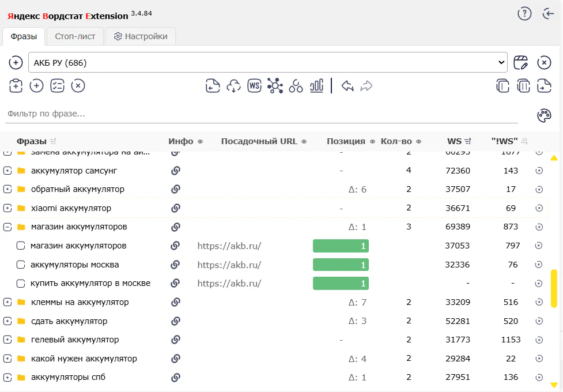Click the collapse panel arrow icon
Image resolution: width=563 pixels, height=392 pixels.
click(548, 14)
